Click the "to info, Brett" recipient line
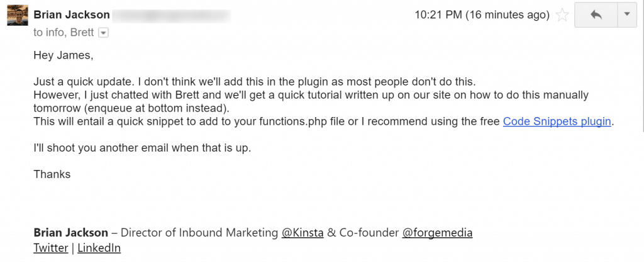 tap(64, 33)
